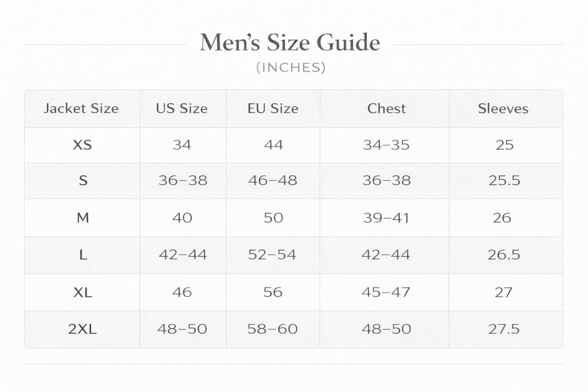Click the Men's Size Guide title
Viewport: 588px width, 392px height.
click(x=290, y=42)
